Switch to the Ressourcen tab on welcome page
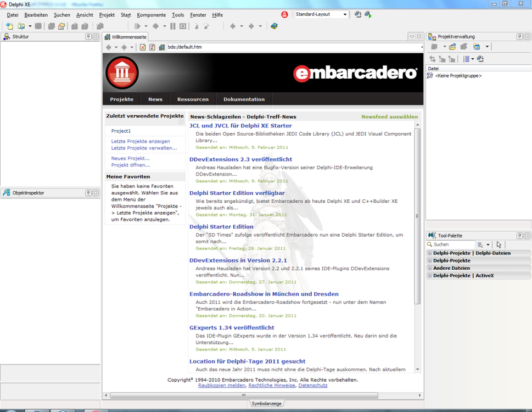Viewport: 532px width, 412px height. pos(193,99)
